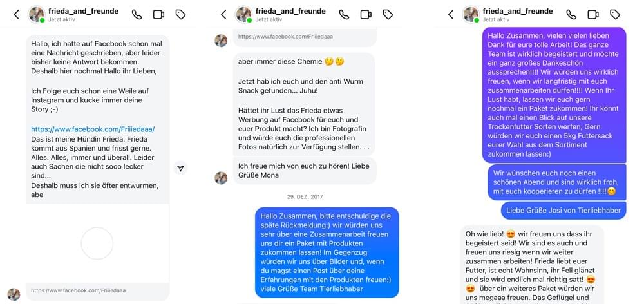Viewport: 644px width, 304px height.
Task: Start a video call from the right chat header
Action: tap(592, 15)
